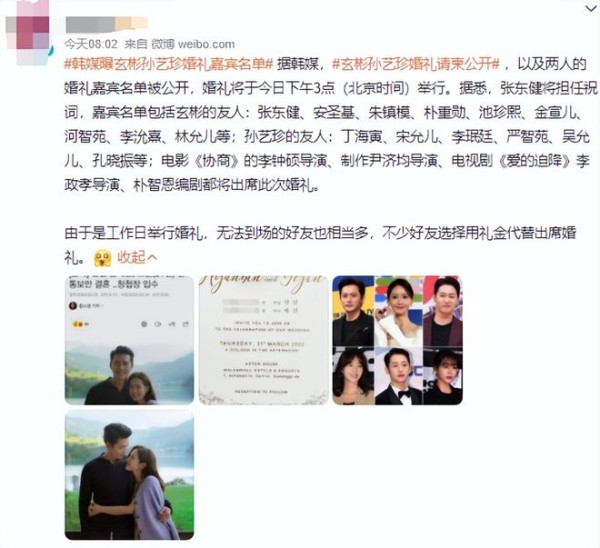Viewport: 600px width, 548px height.
Task: Click the top-left man portrait in collage
Action: [353, 311]
